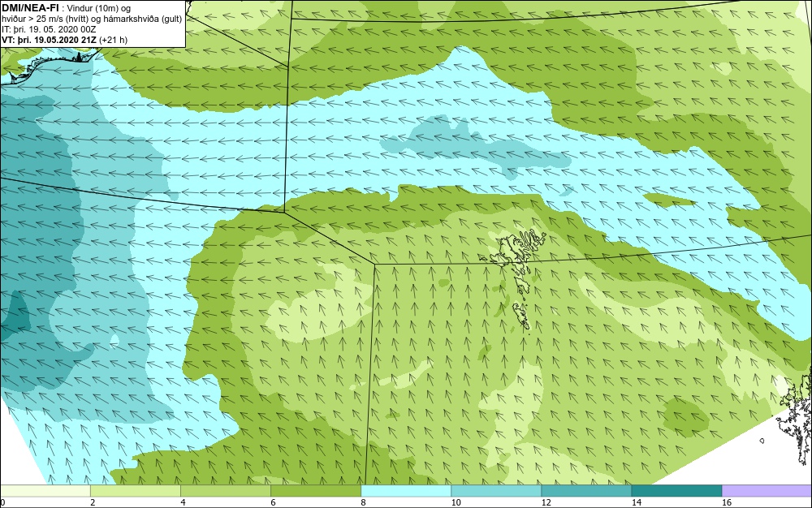Click the 2–4 m/s light green legend swatch

tap(136, 491)
